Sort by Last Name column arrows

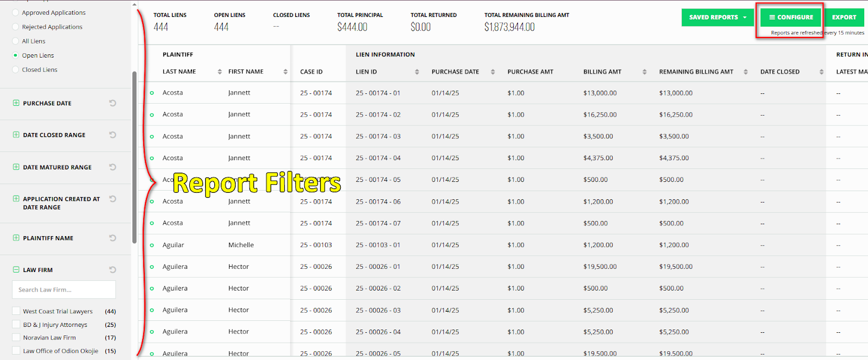[220, 72]
